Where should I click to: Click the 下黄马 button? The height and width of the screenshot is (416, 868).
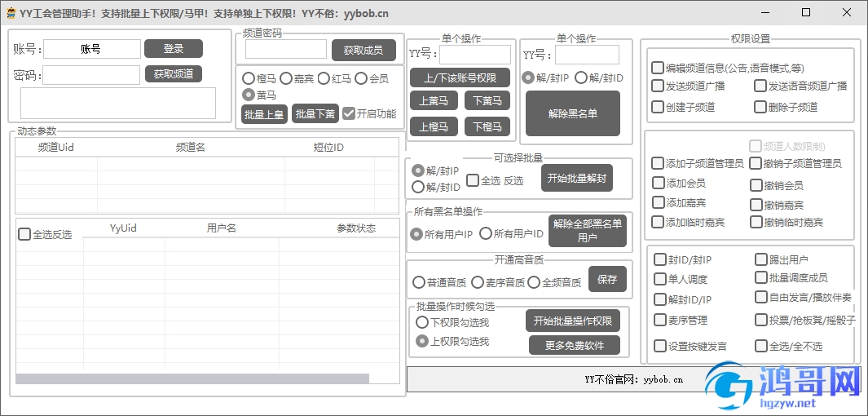pyautogui.click(x=487, y=101)
